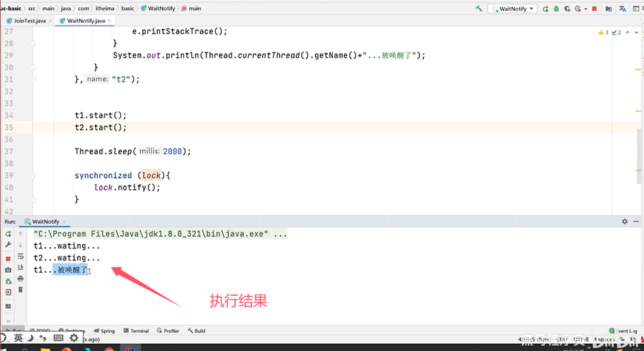This screenshot has width=644, height=351.
Task: Collapse the synchronized block at line 39
Action: click(x=33, y=175)
